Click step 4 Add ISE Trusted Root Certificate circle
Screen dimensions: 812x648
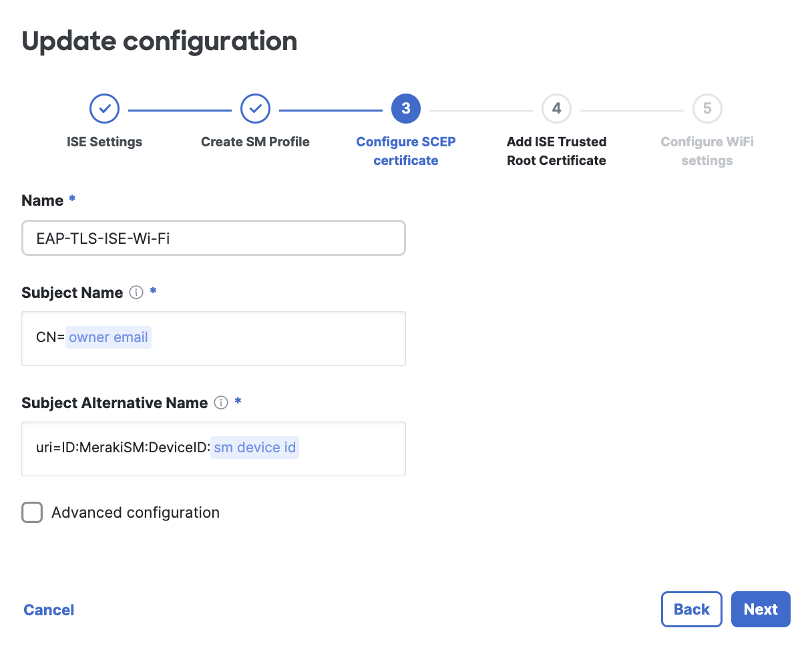click(556, 108)
